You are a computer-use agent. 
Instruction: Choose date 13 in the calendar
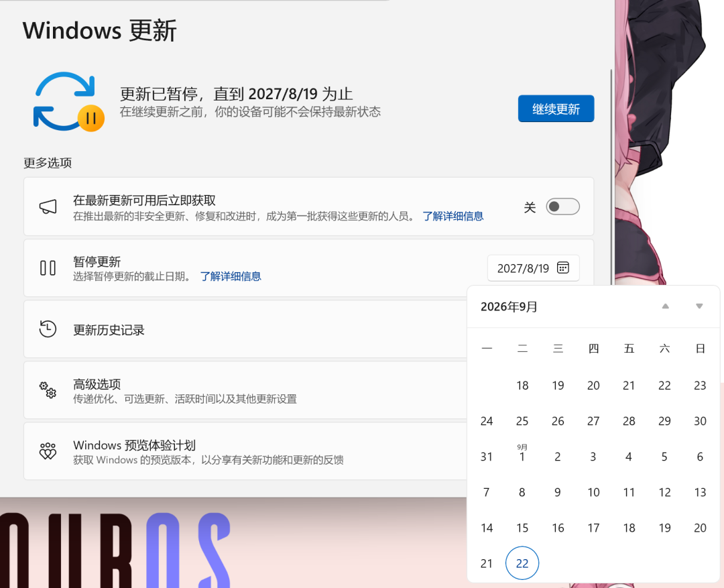point(700,492)
